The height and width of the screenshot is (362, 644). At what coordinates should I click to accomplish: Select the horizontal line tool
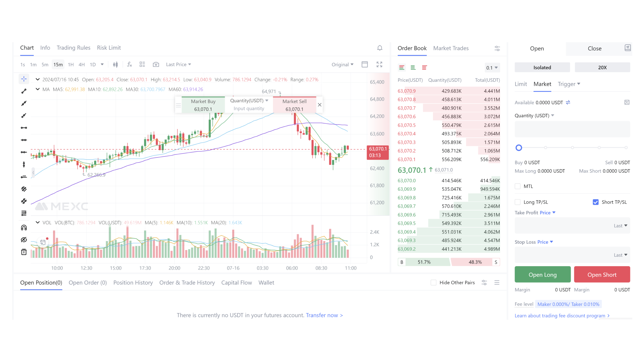click(x=24, y=128)
